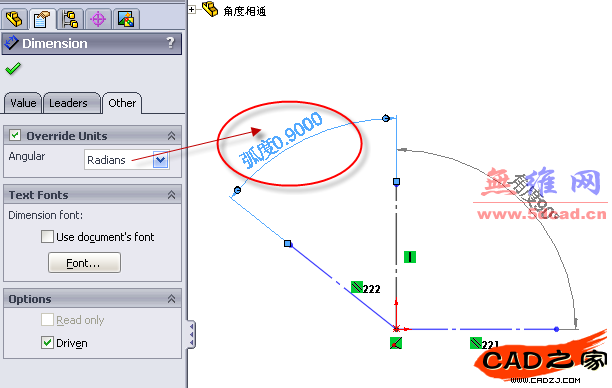The width and height of the screenshot is (612, 388).
Task: Open the Angular units Radians dropdown
Action: pos(161,160)
